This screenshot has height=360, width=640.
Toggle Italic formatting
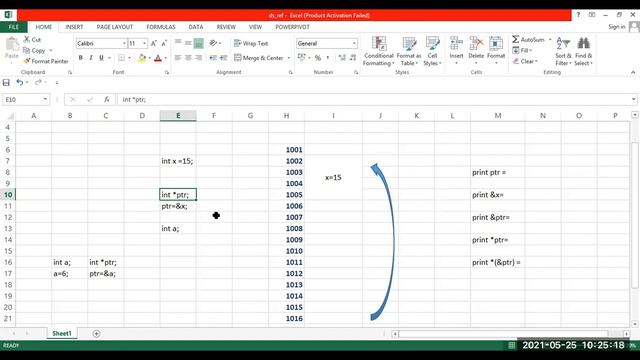(91, 58)
